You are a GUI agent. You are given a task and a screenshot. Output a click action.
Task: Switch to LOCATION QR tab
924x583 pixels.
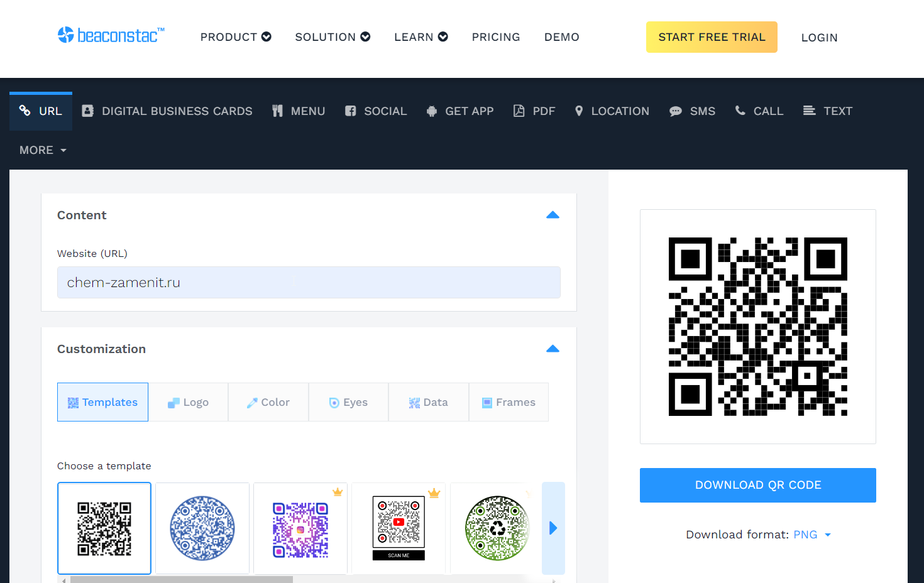pos(612,111)
